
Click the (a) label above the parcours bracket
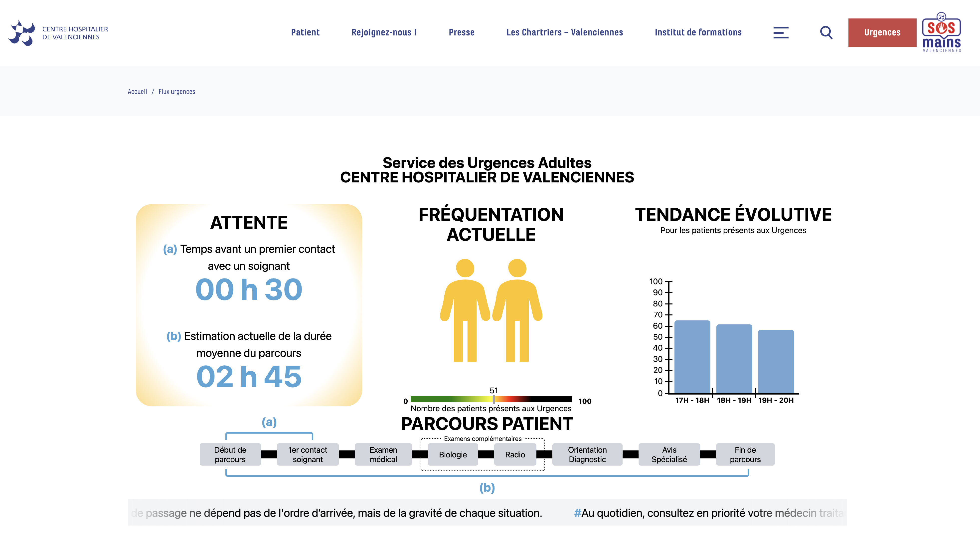269,422
